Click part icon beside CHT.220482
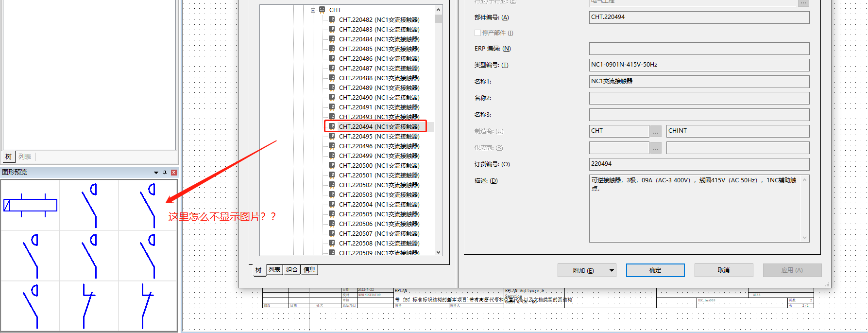The height and width of the screenshot is (333, 868). 332,19
